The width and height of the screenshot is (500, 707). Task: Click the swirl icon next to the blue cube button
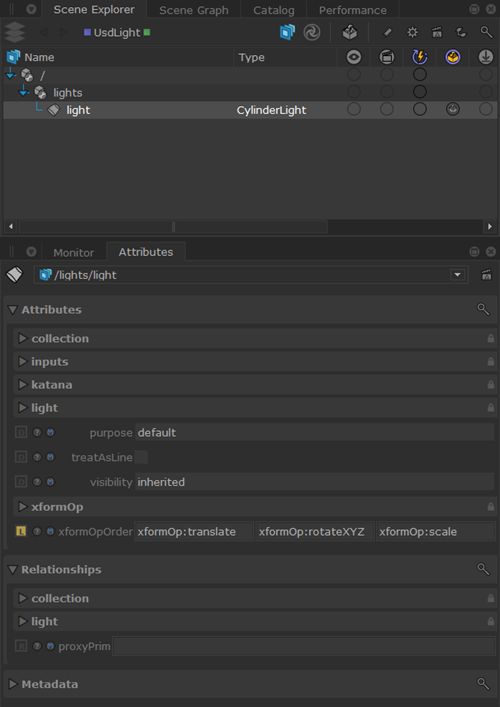click(312, 32)
